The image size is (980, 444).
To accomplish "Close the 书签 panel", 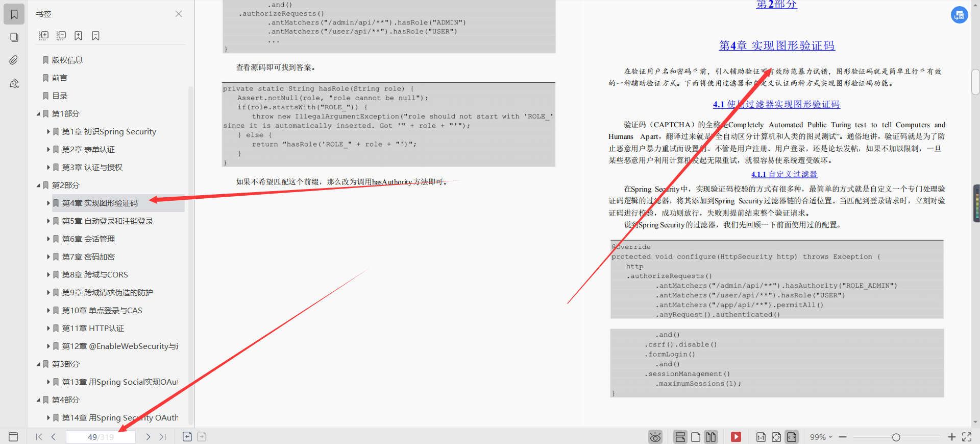I will click(x=179, y=14).
